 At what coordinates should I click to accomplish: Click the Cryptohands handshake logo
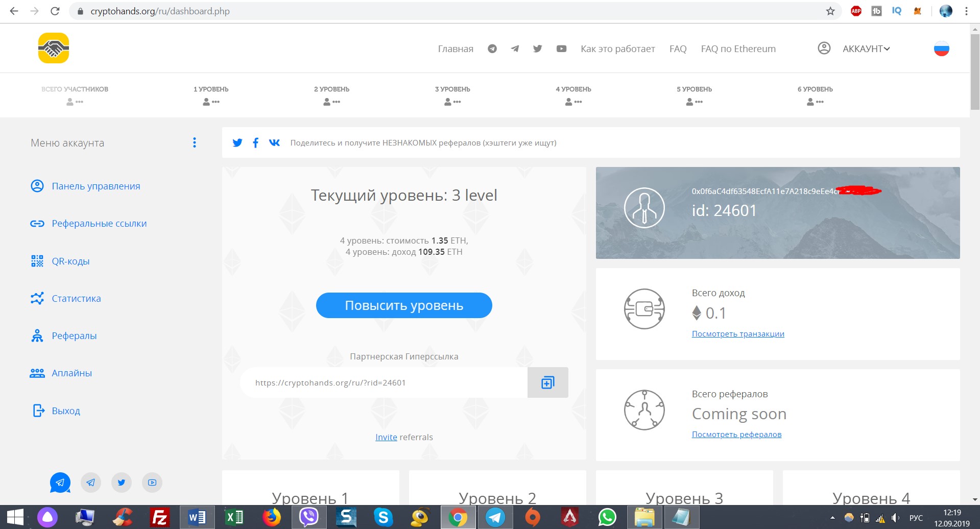click(x=54, y=48)
